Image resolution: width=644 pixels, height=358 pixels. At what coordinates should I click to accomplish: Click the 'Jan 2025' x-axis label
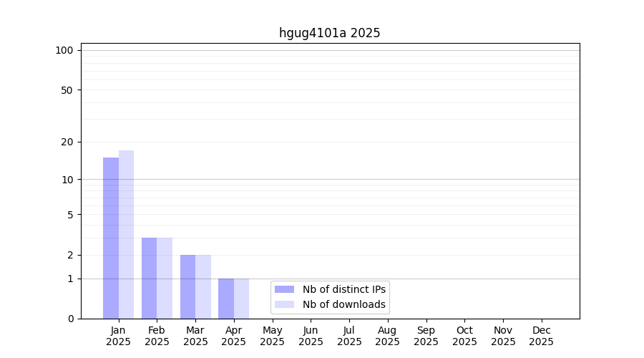click(118, 336)
